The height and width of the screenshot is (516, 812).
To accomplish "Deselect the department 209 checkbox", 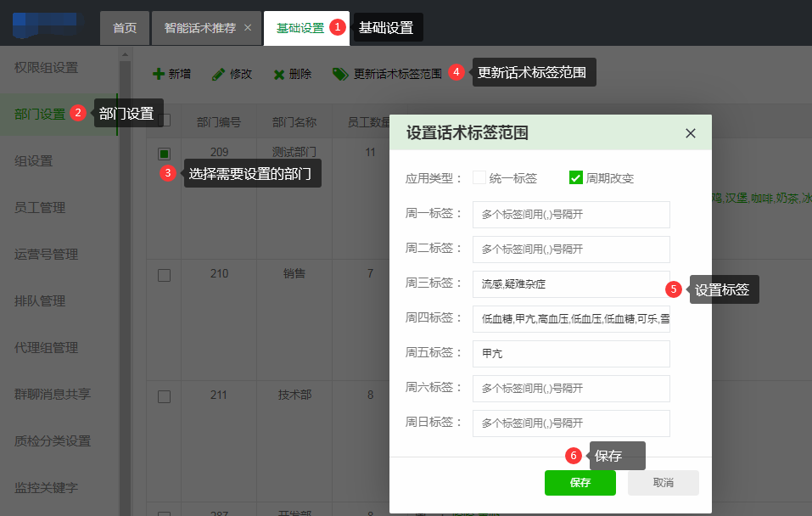I will point(165,154).
